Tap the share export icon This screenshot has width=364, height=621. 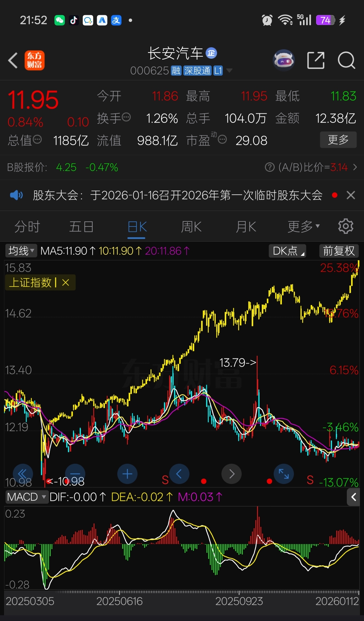(x=316, y=60)
